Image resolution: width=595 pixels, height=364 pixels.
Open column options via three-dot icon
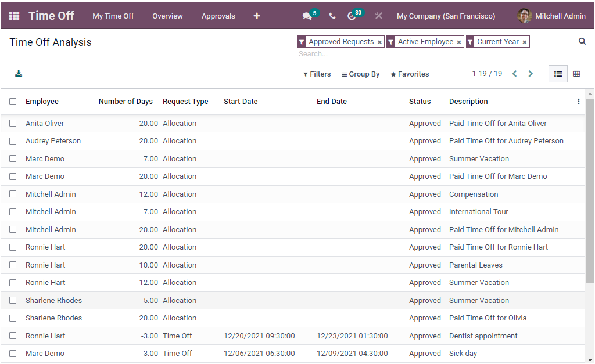[x=578, y=101]
